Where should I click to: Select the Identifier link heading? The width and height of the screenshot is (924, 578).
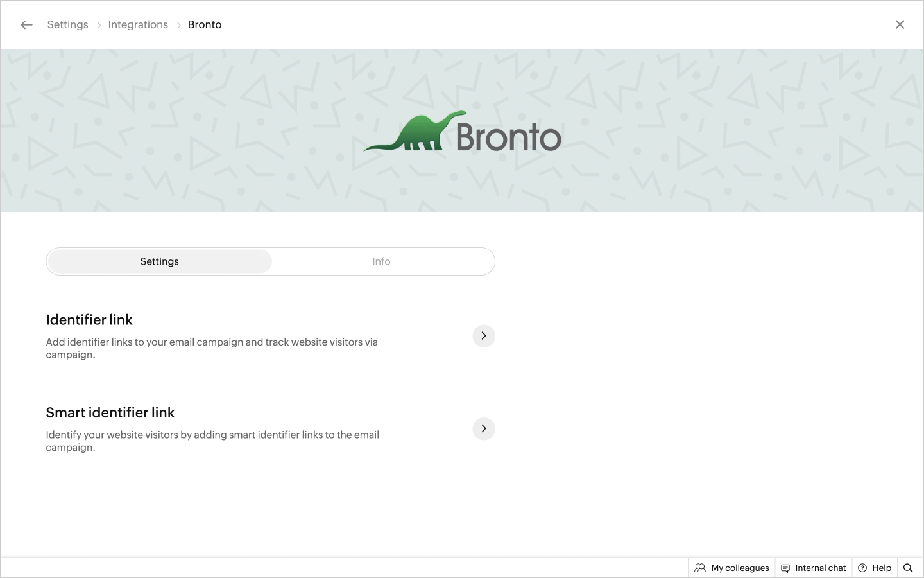tap(89, 320)
